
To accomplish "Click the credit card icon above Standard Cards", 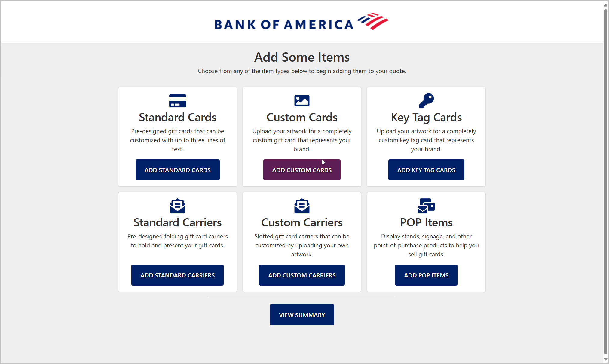I will coord(177,101).
